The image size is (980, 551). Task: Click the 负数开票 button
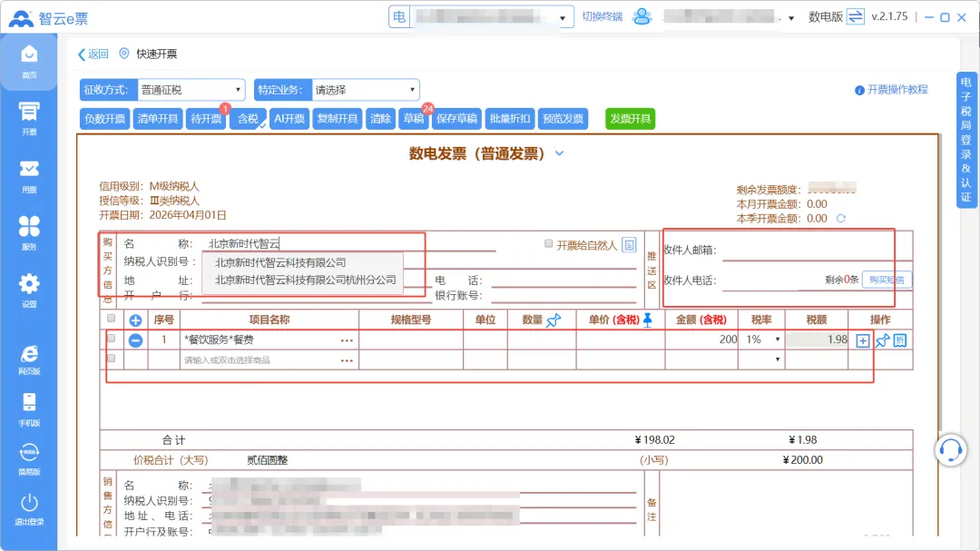(x=104, y=119)
